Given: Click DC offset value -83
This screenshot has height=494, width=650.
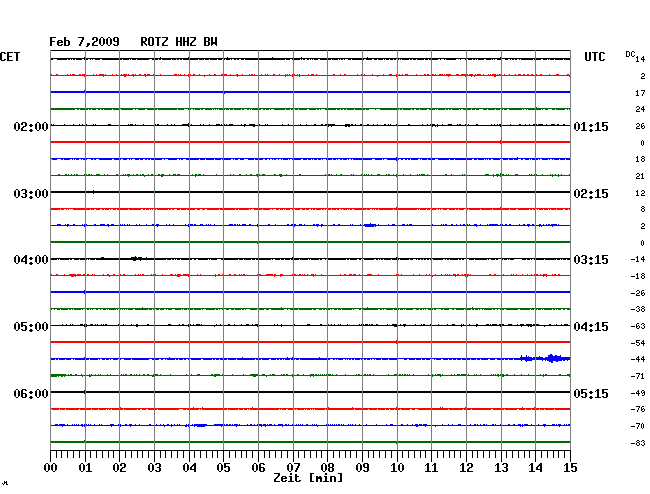Looking at the screenshot, I should point(638,443).
